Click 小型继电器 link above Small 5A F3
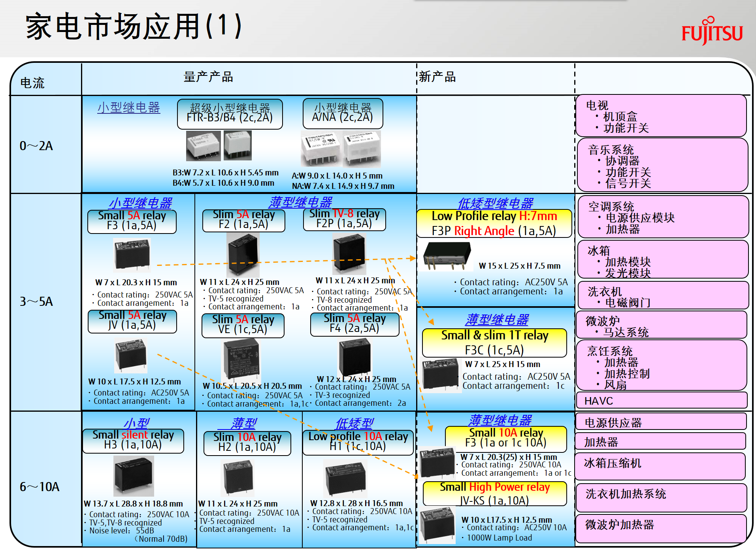Viewport: 756px width, 550px height. click(140, 203)
